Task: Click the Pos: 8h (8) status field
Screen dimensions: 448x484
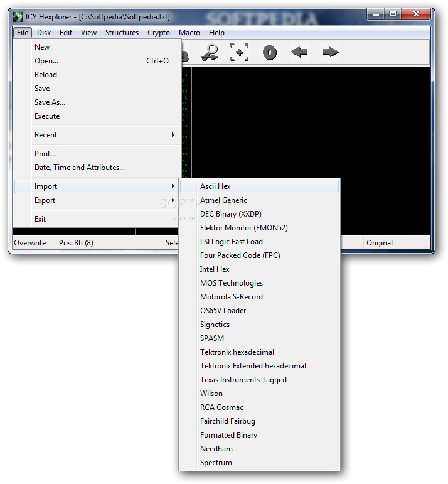Action: [x=110, y=243]
